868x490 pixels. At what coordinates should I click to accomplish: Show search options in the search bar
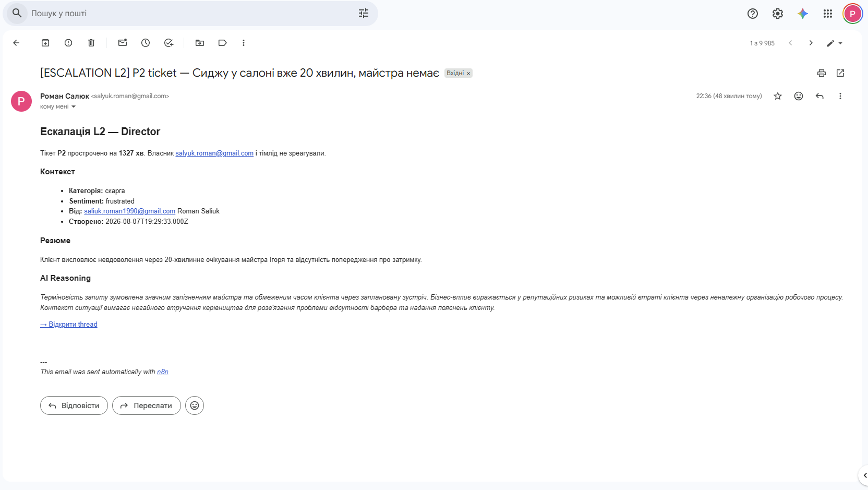(364, 14)
